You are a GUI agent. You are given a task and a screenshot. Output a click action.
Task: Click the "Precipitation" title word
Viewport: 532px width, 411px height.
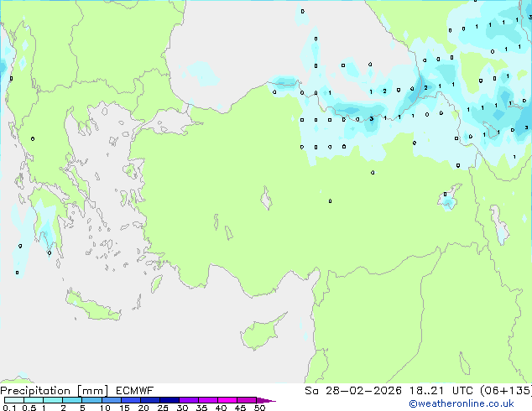coord(35,391)
